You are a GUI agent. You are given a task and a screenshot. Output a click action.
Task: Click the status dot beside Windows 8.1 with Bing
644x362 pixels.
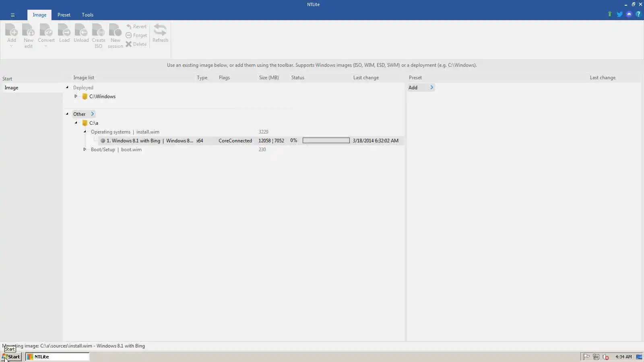[x=103, y=141]
